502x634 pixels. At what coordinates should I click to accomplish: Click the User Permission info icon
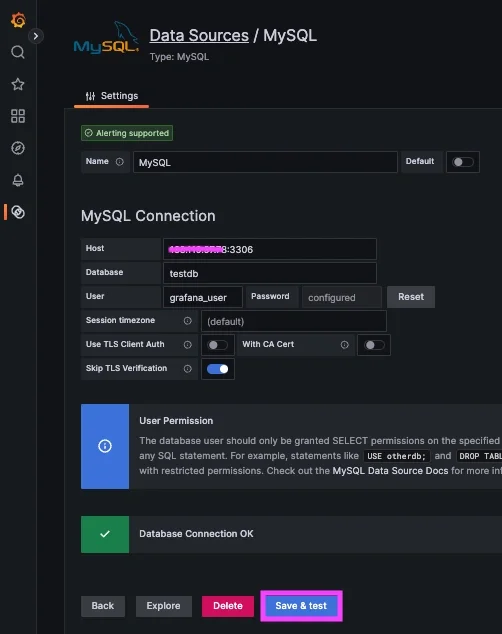tap(105, 446)
